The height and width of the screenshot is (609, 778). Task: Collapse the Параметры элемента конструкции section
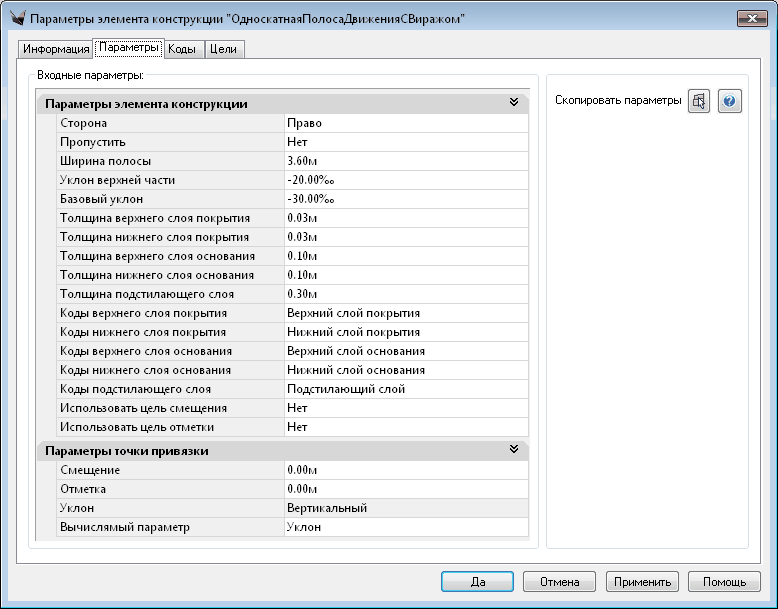click(513, 103)
